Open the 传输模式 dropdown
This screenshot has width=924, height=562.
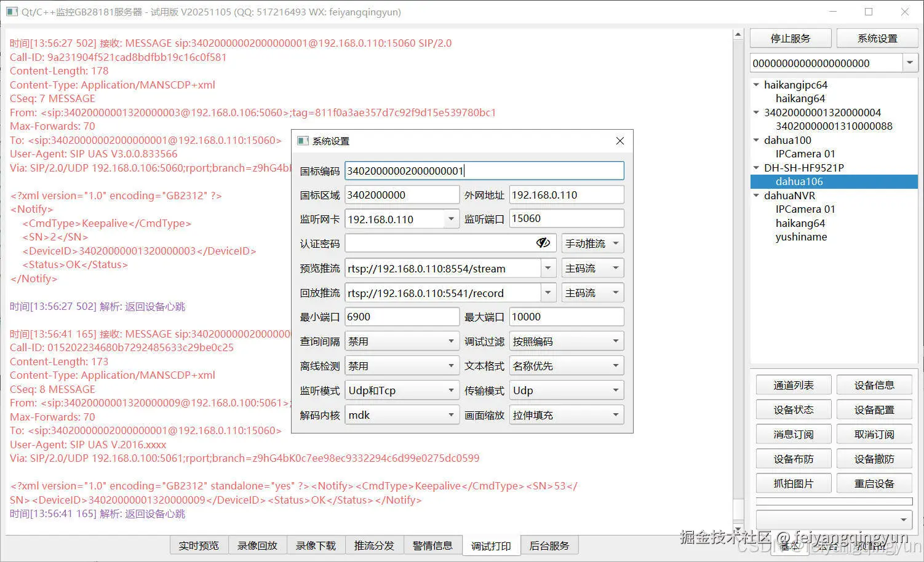[567, 390]
